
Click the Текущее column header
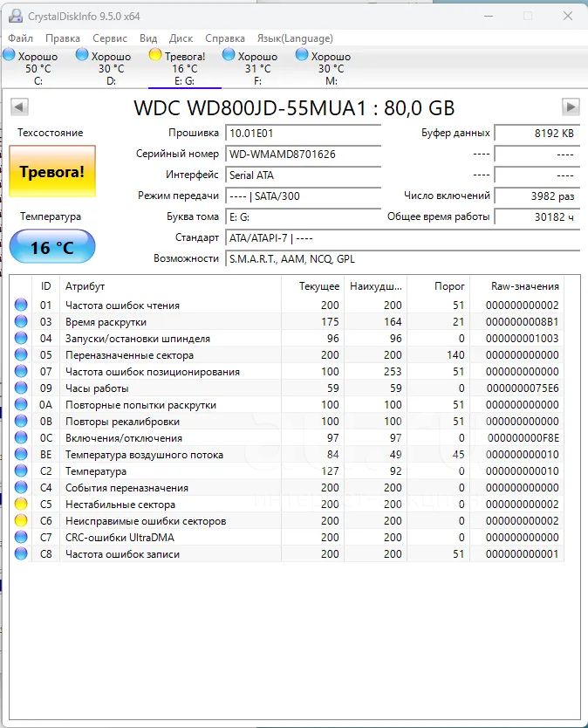click(313, 286)
